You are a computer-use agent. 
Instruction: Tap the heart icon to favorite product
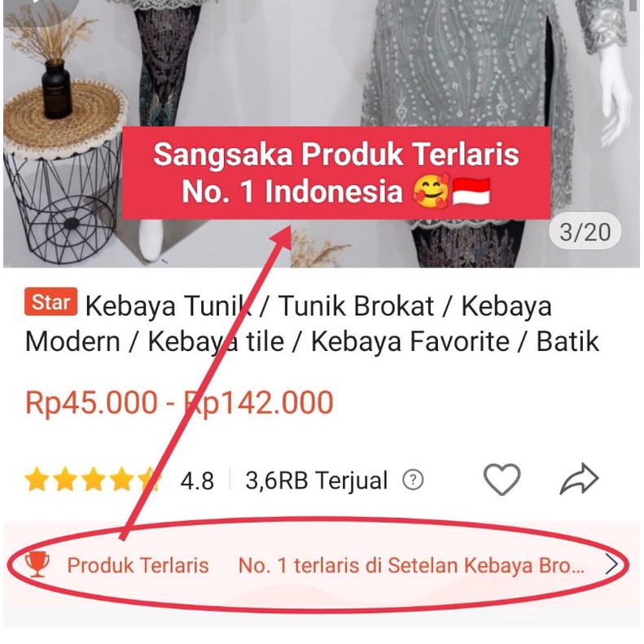tap(502, 479)
